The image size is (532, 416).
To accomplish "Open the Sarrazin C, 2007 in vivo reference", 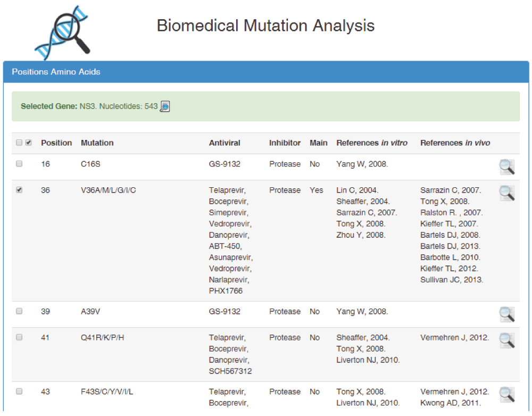I will pyautogui.click(x=450, y=190).
